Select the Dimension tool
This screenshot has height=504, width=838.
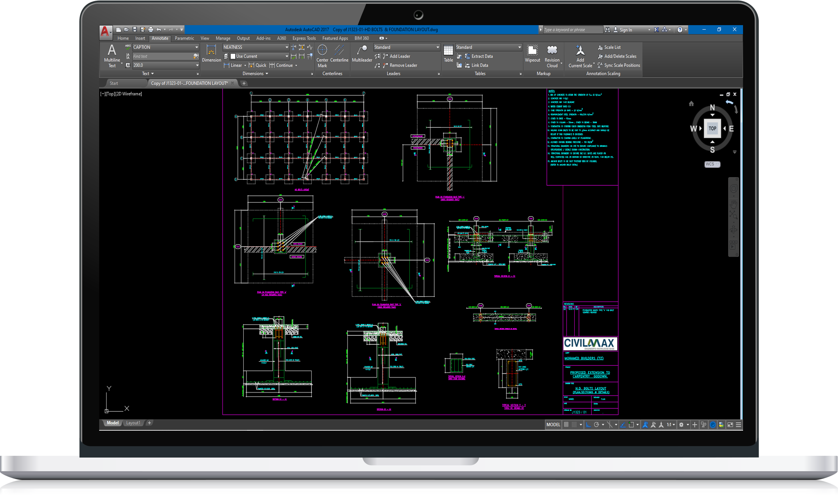[x=211, y=53]
